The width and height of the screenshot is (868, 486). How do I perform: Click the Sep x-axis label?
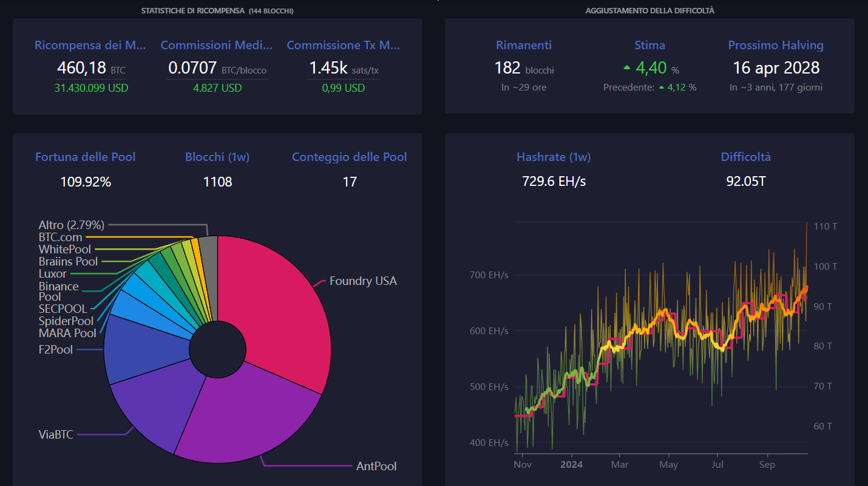pos(767,465)
